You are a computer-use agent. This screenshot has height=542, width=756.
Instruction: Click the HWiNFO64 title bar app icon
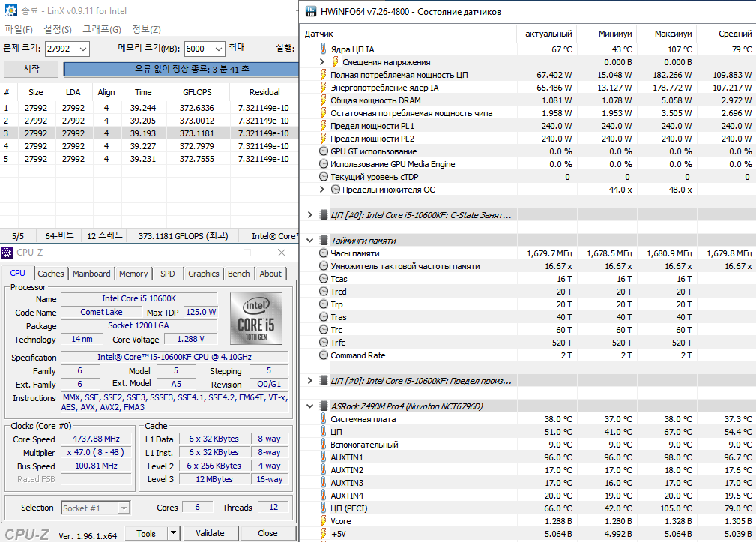pos(311,11)
